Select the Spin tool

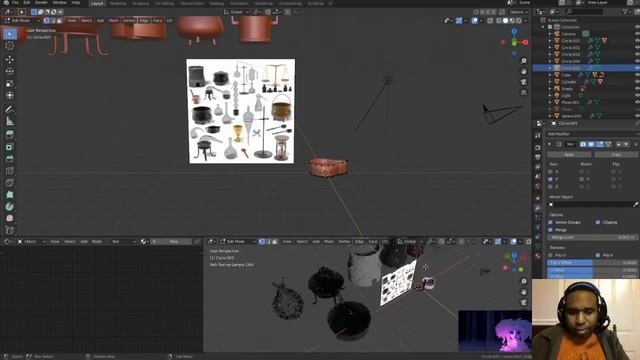(x=10, y=207)
